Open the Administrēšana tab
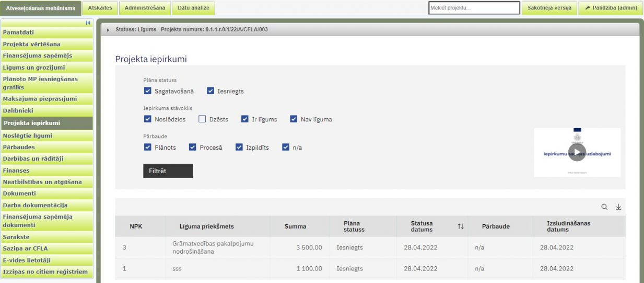The image size is (644, 283). pyautogui.click(x=145, y=8)
